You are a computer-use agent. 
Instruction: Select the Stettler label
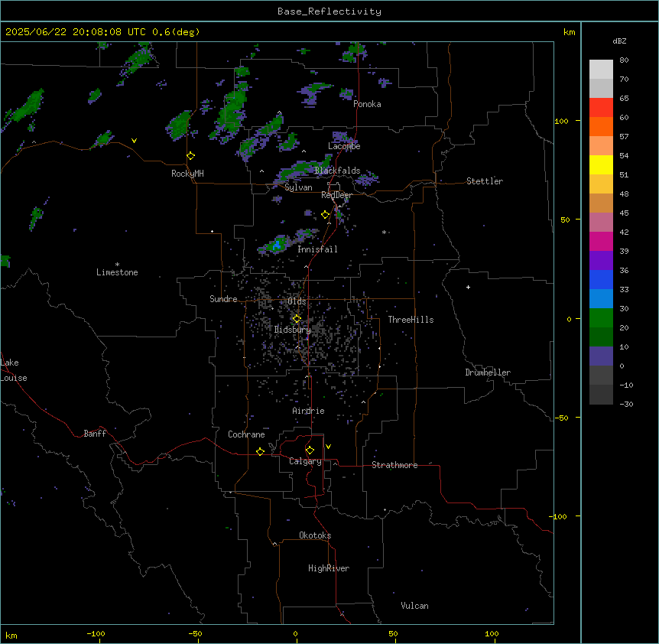pyautogui.click(x=484, y=181)
